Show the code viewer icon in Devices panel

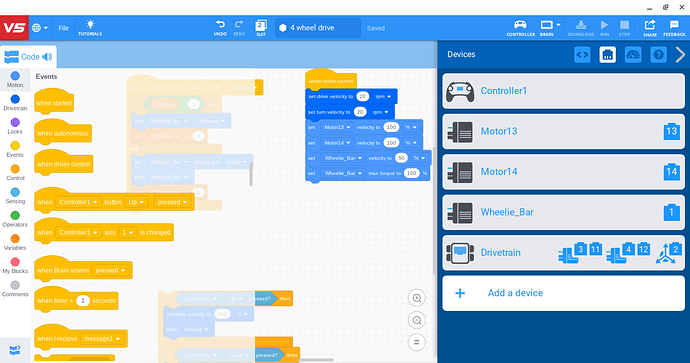582,55
